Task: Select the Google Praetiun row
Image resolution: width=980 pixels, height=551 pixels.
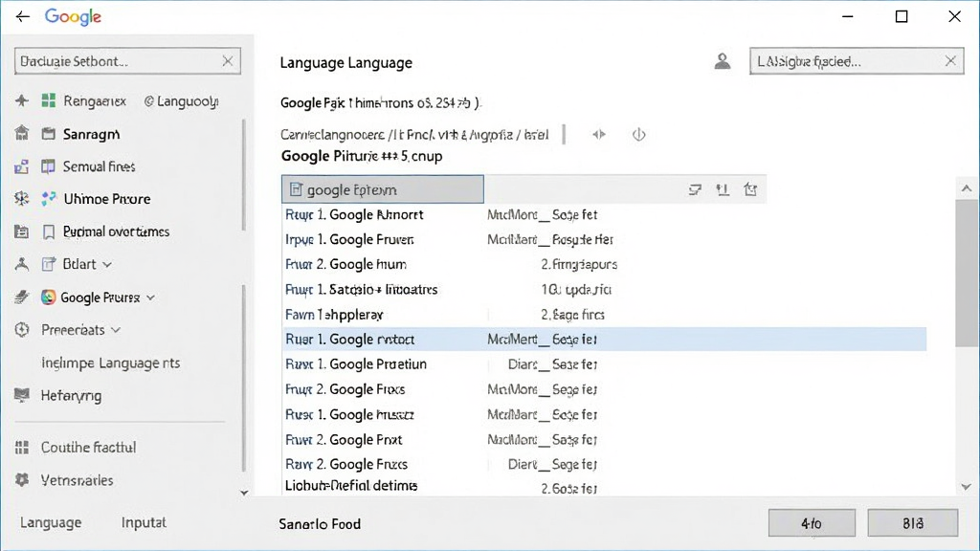Action: [605, 364]
